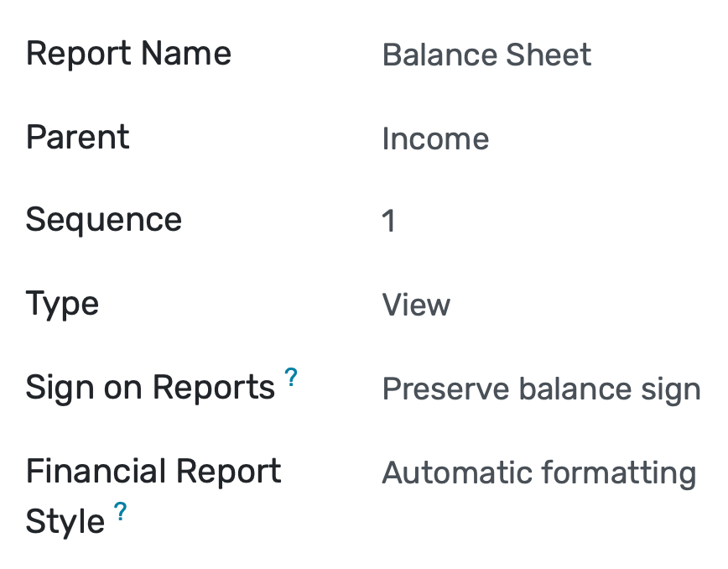Open the Parent field showing Income
The height and width of the screenshot is (569, 728).
pyautogui.click(x=435, y=138)
